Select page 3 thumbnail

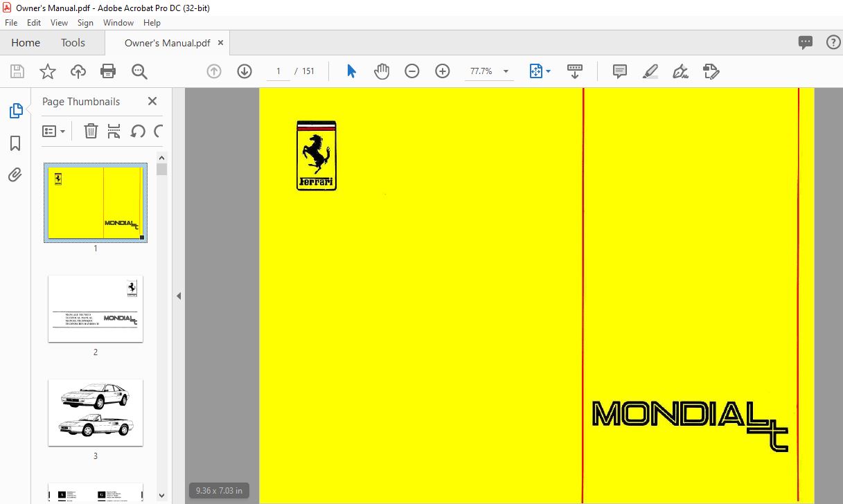click(96, 413)
